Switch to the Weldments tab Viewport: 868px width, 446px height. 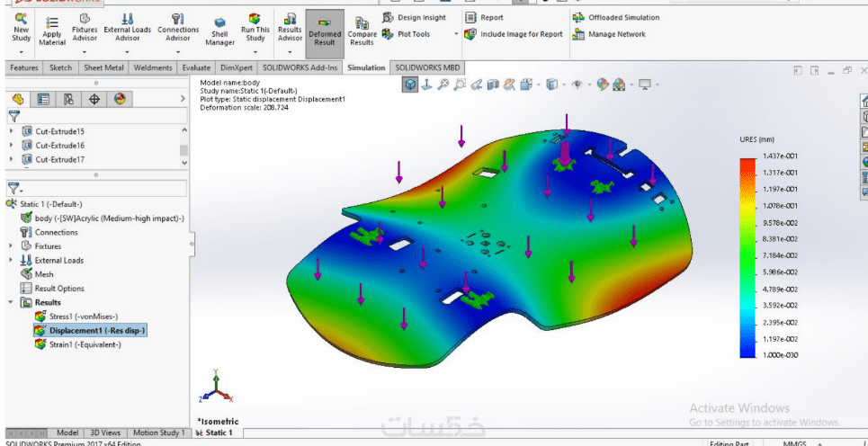(153, 67)
